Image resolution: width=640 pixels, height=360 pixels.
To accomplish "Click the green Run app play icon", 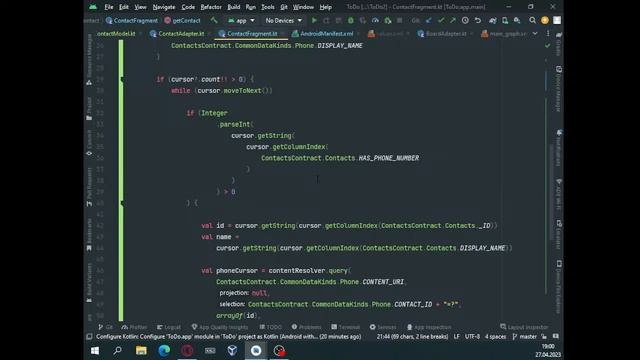I will [314, 20].
